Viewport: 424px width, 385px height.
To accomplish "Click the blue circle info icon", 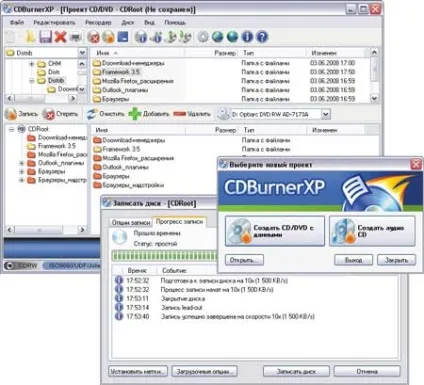I will click(x=247, y=37).
